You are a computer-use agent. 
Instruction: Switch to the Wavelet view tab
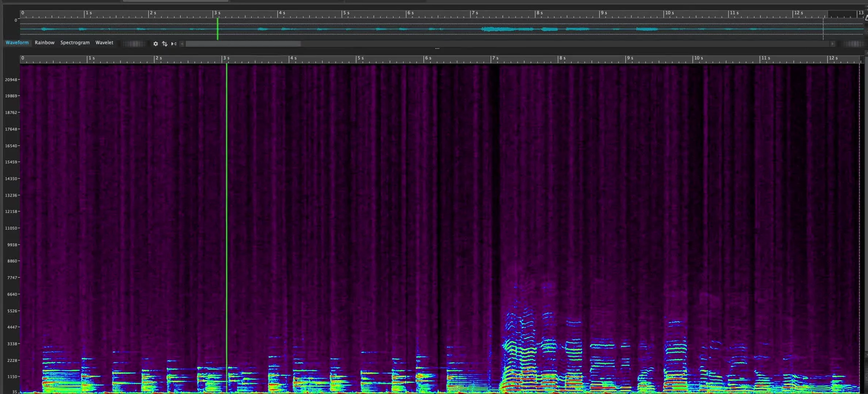point(104,43)
